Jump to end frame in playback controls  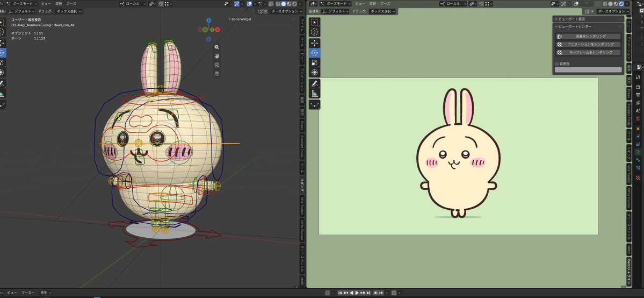[x=368, y=293]
